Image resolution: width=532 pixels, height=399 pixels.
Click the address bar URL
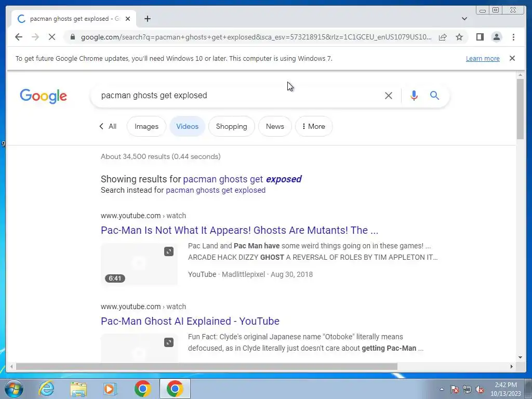256,37
